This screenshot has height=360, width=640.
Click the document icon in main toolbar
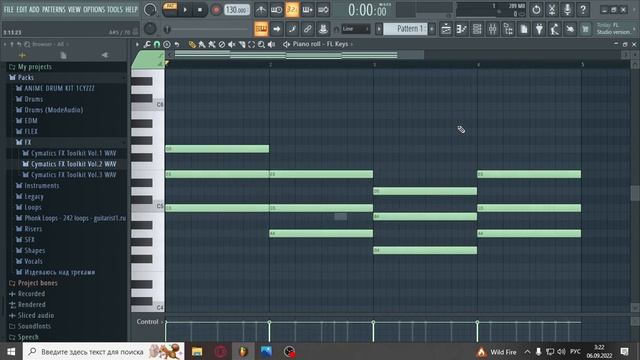click(524, 29)
